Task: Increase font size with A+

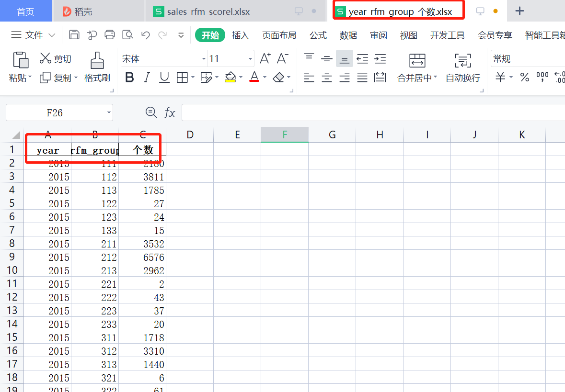Action: (265, 58)
